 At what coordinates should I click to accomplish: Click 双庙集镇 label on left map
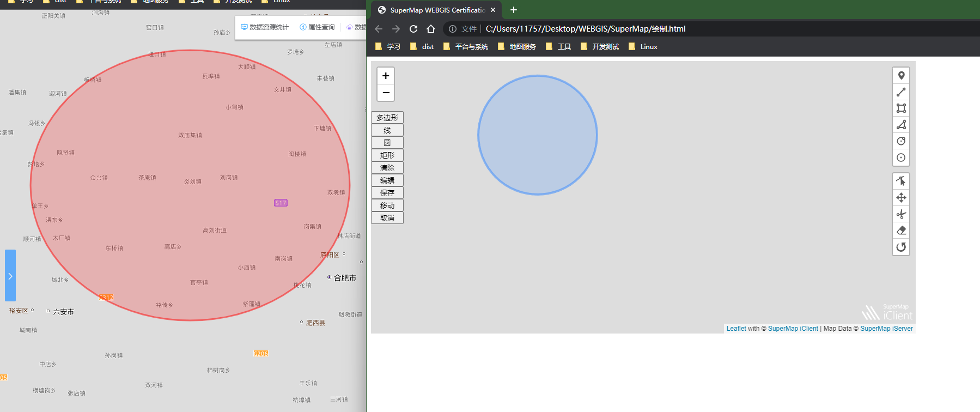coord(190,135)
